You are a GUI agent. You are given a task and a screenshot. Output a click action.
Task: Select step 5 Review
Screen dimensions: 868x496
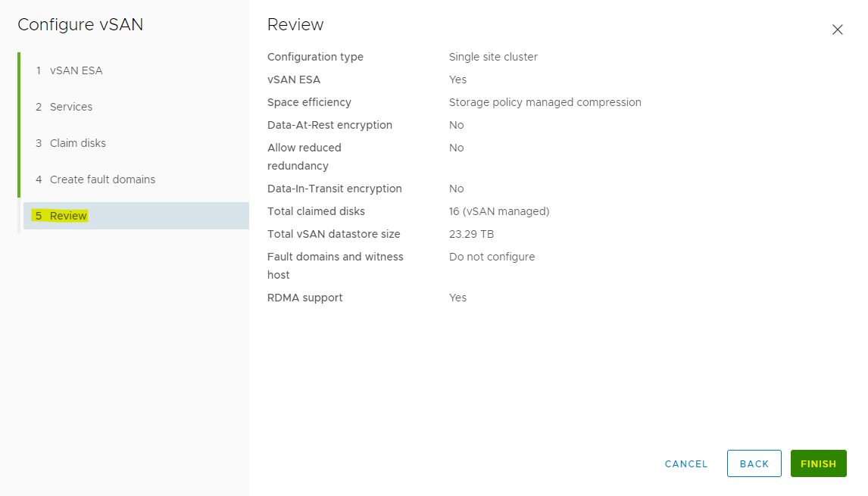coord(136,216)
